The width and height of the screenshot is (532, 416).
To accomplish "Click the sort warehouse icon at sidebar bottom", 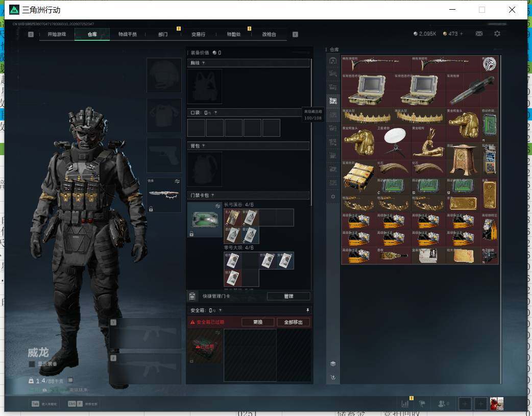I will coord(333,377).
